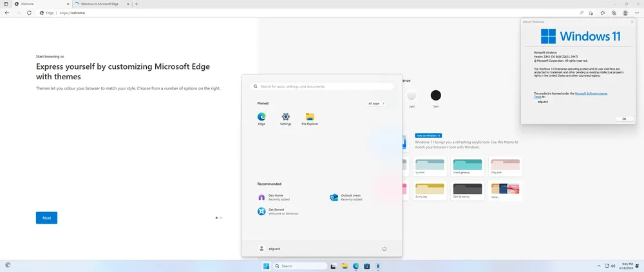
Task: Open Microsoft Software License Terms link
Action: point(571,95)
